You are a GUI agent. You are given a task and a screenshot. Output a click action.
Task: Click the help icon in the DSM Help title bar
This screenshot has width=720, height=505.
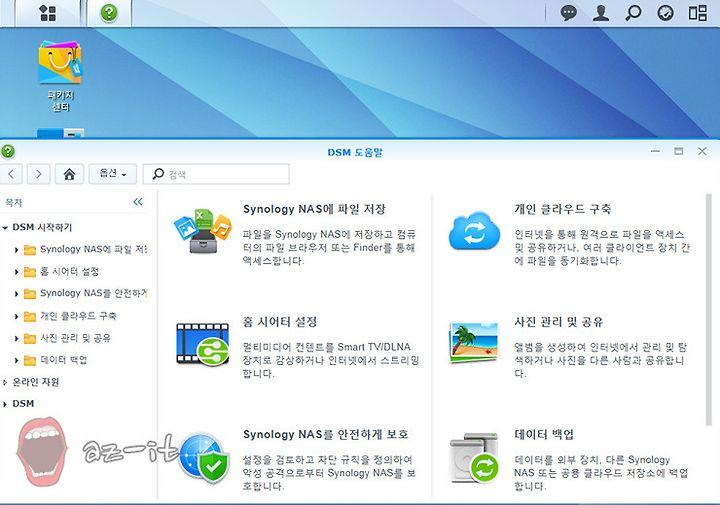[x=8, y=151]
